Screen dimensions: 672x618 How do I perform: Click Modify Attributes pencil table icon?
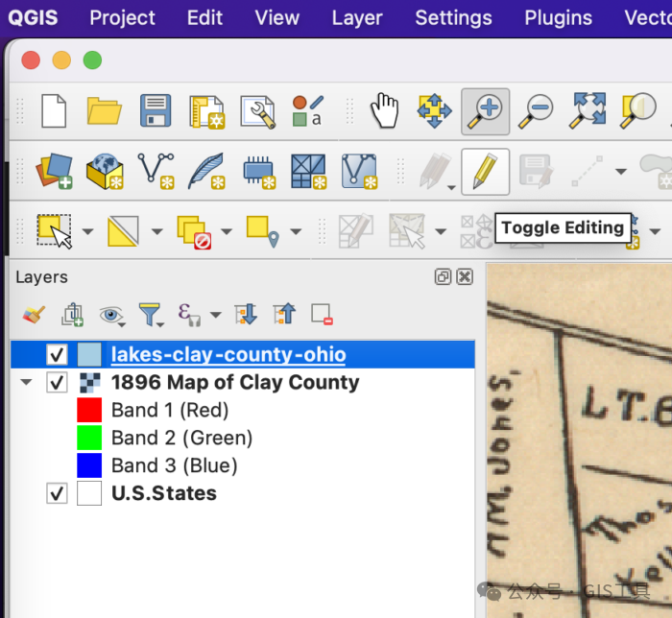pyautogui.click(x=356, y=231)
